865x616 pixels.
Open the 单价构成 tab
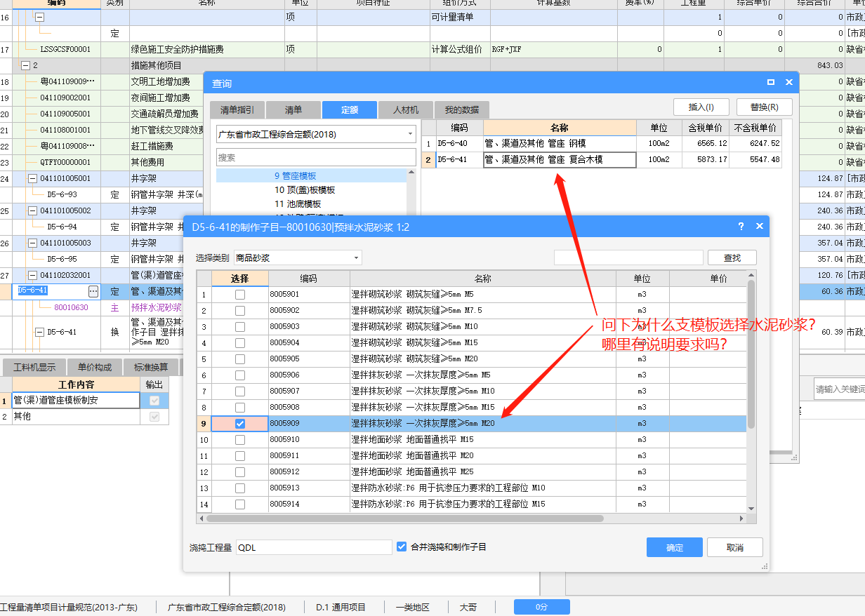[94, 367]
